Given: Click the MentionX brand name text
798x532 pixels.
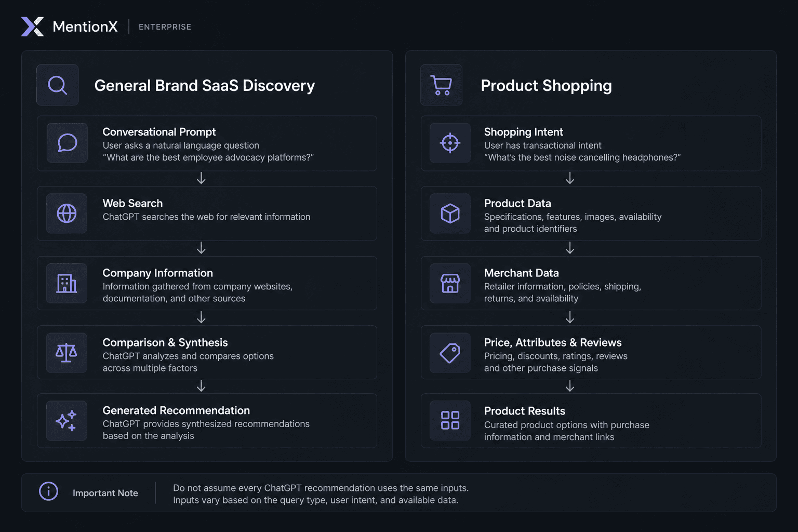Looking at the screenshot, I should coord(85,26).
